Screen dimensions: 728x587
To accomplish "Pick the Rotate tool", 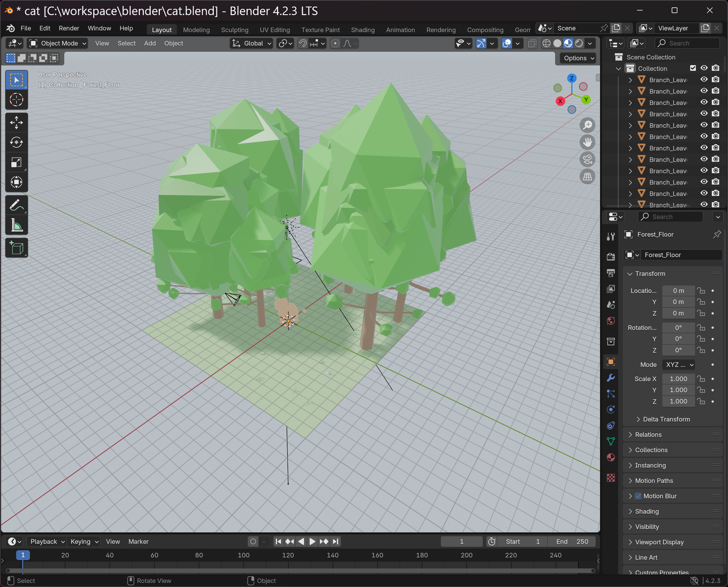I will coord(16,142).
